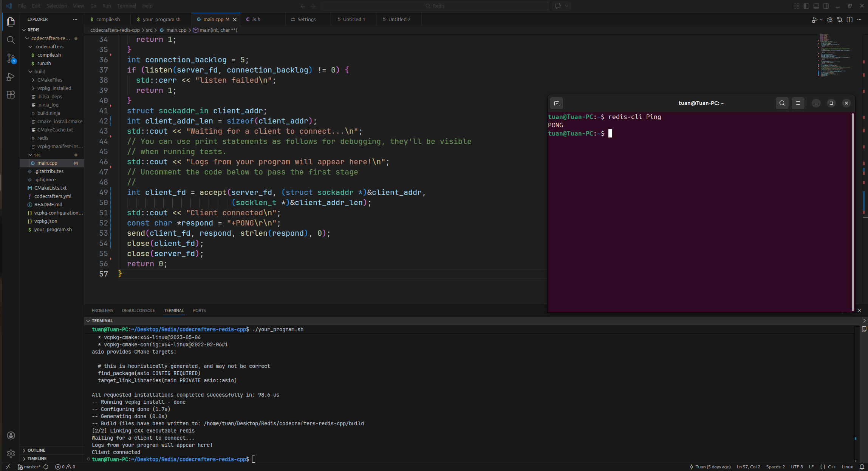This screenshot has height=471, width=868.
Task: Click the new tab icon in Ubuntu terminal
Action: click(557, 103)
